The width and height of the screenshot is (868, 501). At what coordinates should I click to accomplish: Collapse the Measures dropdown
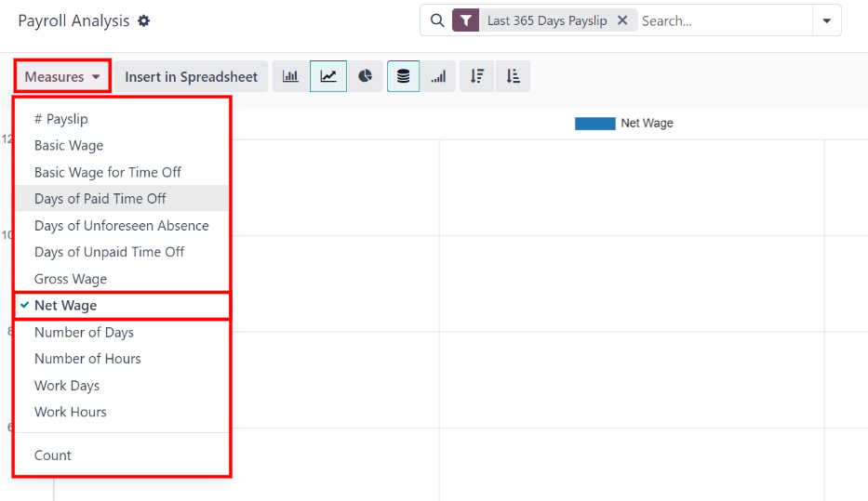[x=62, y=76]
